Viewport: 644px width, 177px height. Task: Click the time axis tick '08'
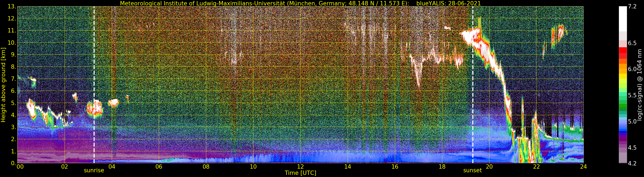point(206,167)
